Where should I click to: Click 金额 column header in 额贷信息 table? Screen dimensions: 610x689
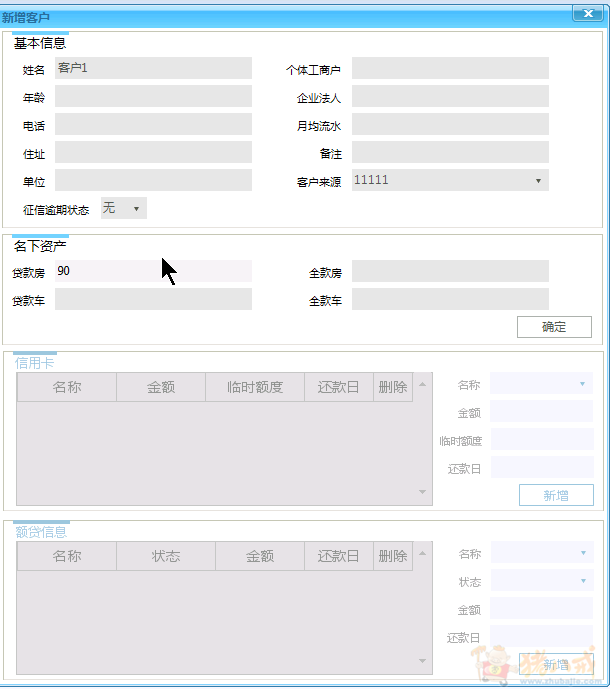(x=260, y=556)
